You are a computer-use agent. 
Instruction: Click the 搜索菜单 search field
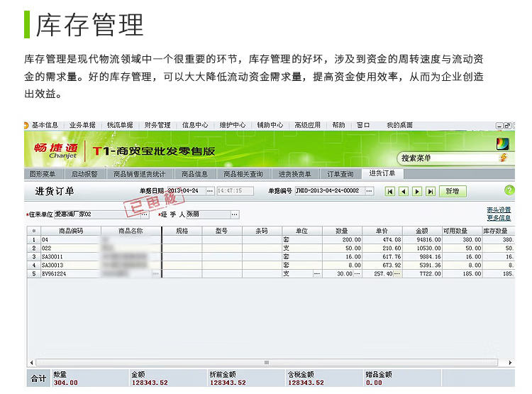[449, 158]
